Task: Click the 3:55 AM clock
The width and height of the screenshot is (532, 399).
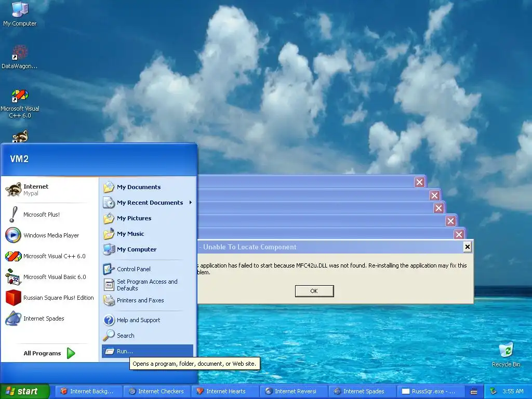Action: [513, 391]
